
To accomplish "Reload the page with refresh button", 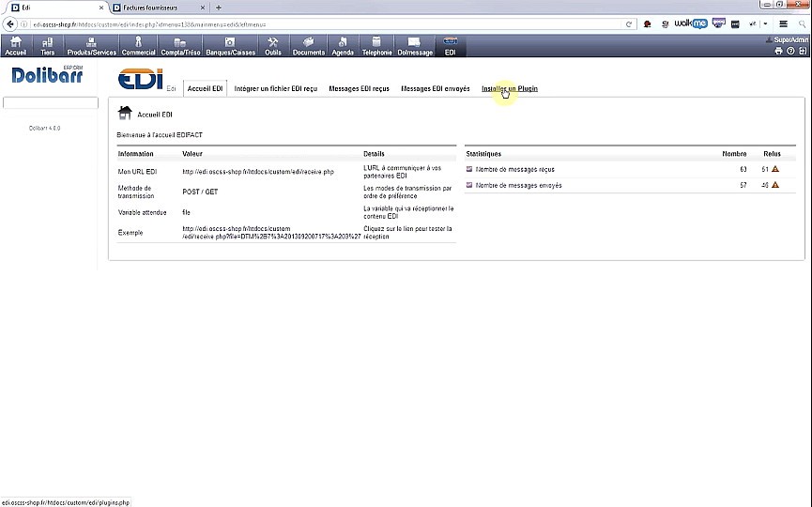I will 629,23.
